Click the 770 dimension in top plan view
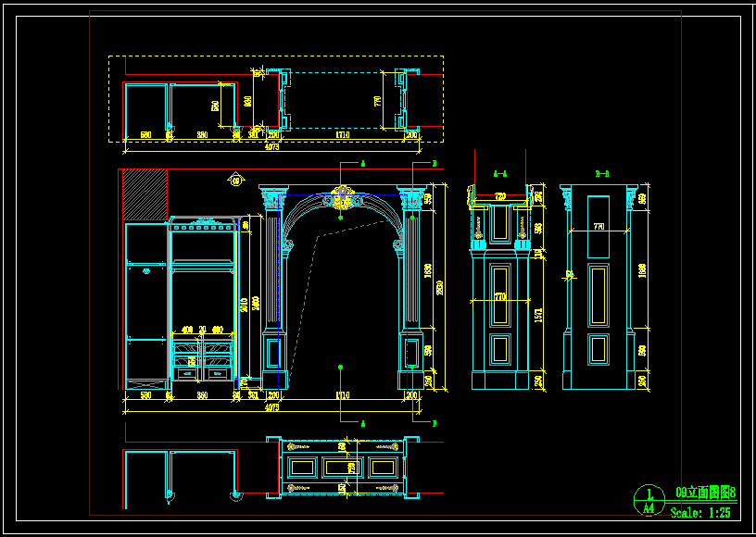The height and width of the screenshot is (537, 756). click(x=377, y=100)
